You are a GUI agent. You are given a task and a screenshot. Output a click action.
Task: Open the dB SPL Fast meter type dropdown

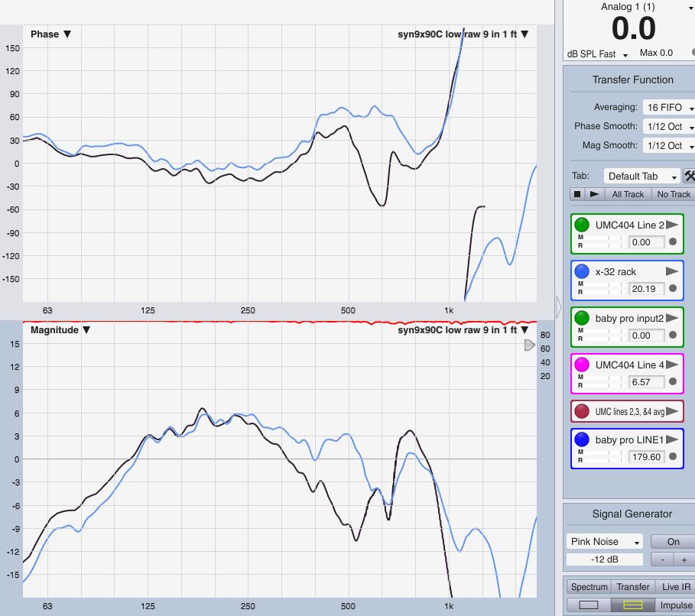[597, 54]
